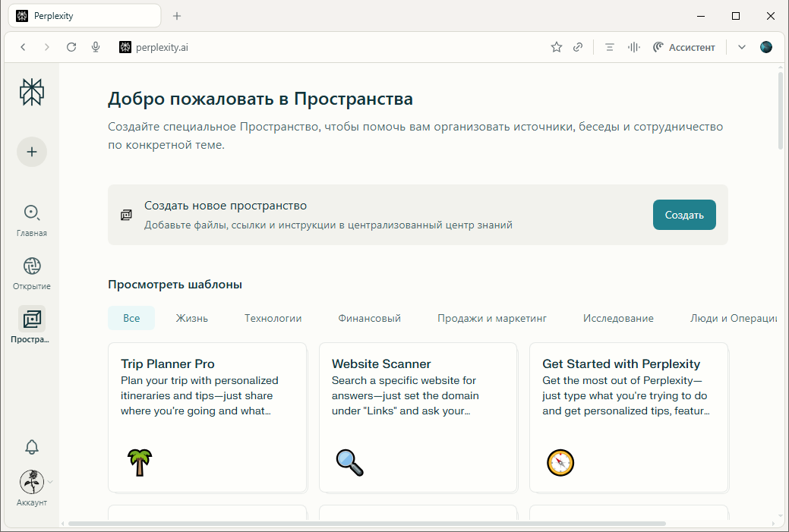Choose the Продажи и маркетинг tab

[491, 318]
